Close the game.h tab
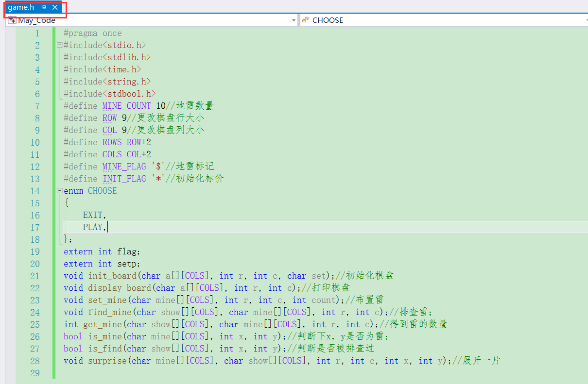The image size is (588, 384). (55, 8)
